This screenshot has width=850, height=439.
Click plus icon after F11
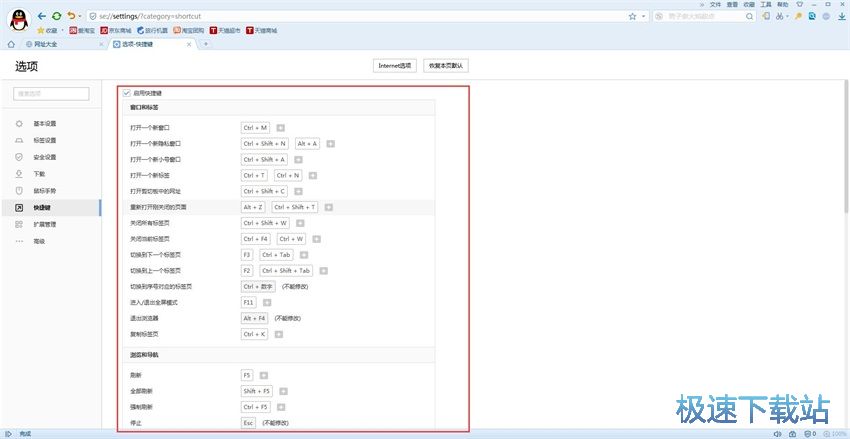click(x=267, y=302)
